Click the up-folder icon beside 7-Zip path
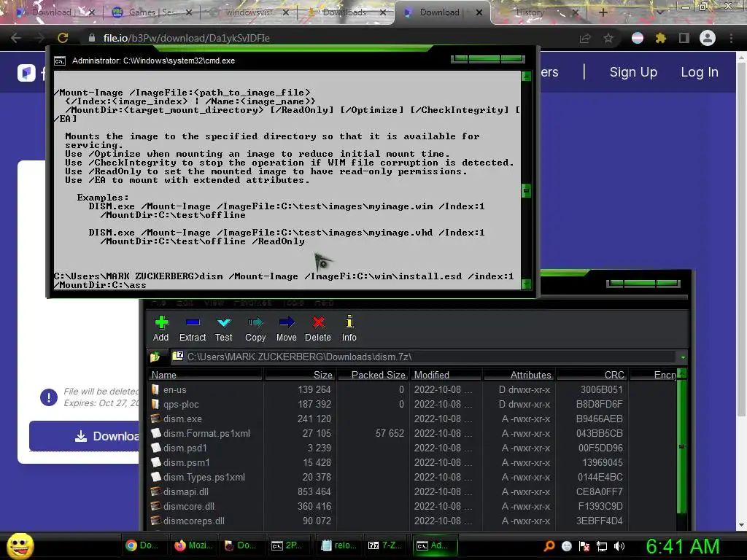This screenshot has height=560, width=747. tap(155, 357)
